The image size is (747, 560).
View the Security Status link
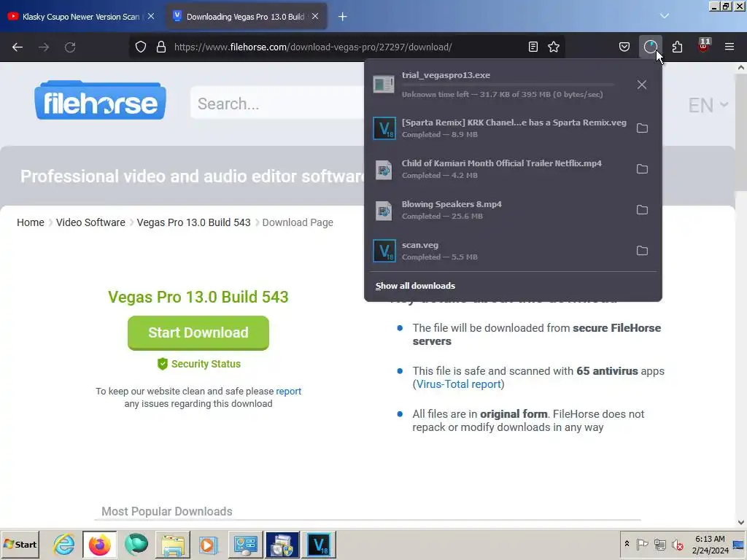point(198,364)
